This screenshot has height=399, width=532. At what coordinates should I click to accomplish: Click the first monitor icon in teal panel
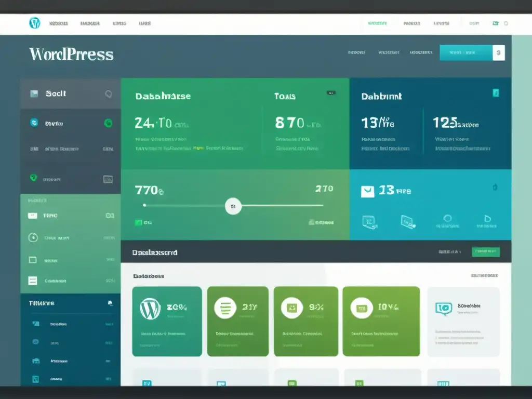pyautogui.click(x=369, y=222)
